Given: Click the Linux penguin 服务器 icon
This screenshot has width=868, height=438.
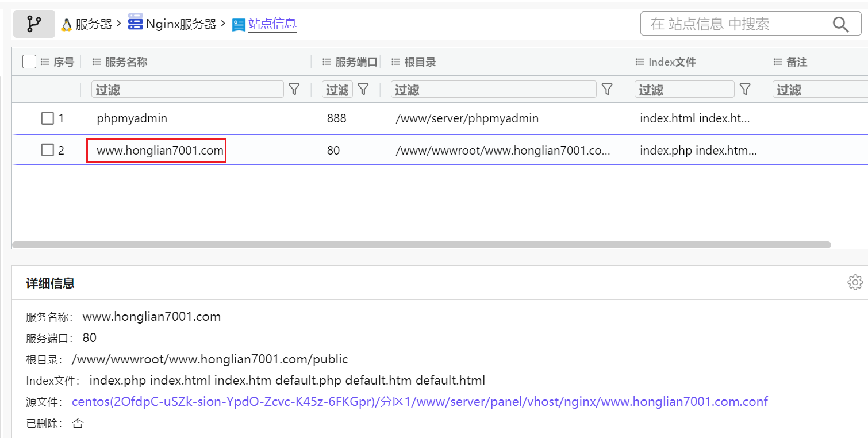Looking at the screenshot, I should (x=66, y=24).
